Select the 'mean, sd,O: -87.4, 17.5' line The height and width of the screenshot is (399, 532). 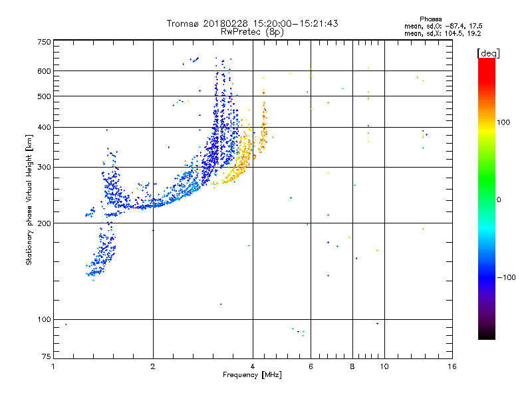point(443,26)
